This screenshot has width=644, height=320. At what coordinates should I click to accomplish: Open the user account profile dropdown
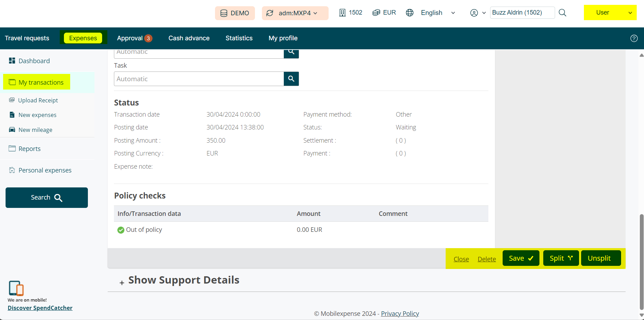(478, 13)
